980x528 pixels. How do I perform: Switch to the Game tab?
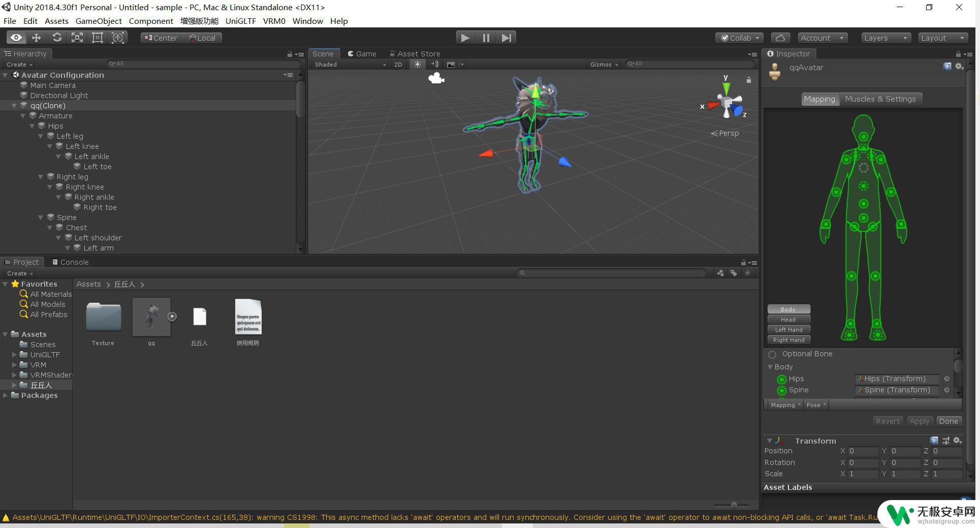[x=362, y=53]
